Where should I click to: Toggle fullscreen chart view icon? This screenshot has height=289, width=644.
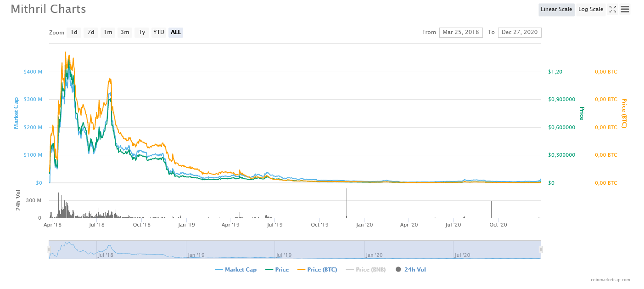click(x=612, y=9)
